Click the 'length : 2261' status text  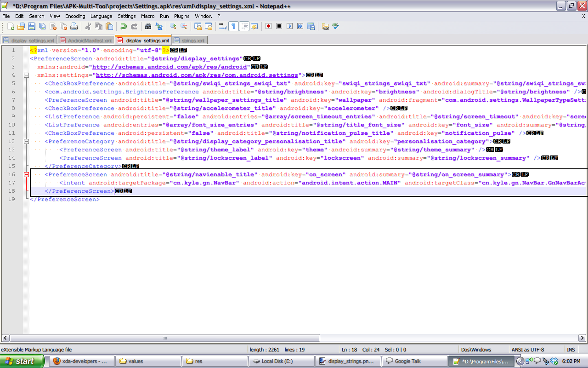(265, 350)
